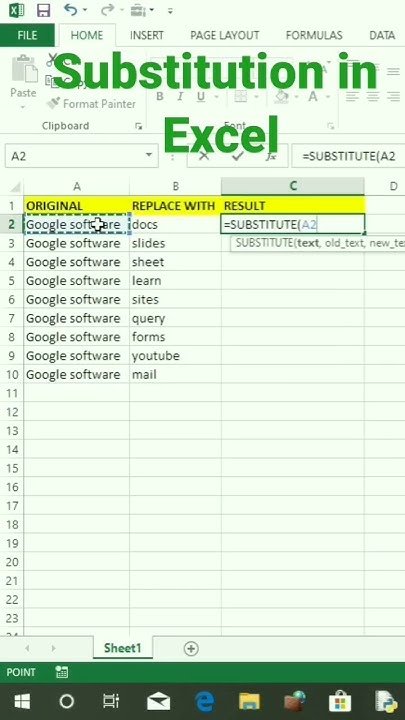Click the cell containing 'query'
The height and width of the screenshot is (720, 405).
tap(175, 318)
